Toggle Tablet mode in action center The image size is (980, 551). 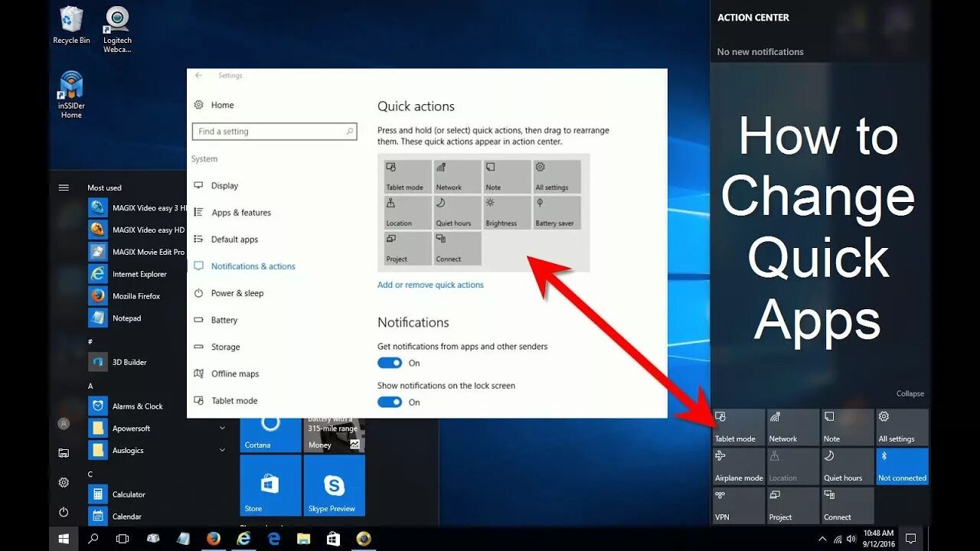click(738, 427)
